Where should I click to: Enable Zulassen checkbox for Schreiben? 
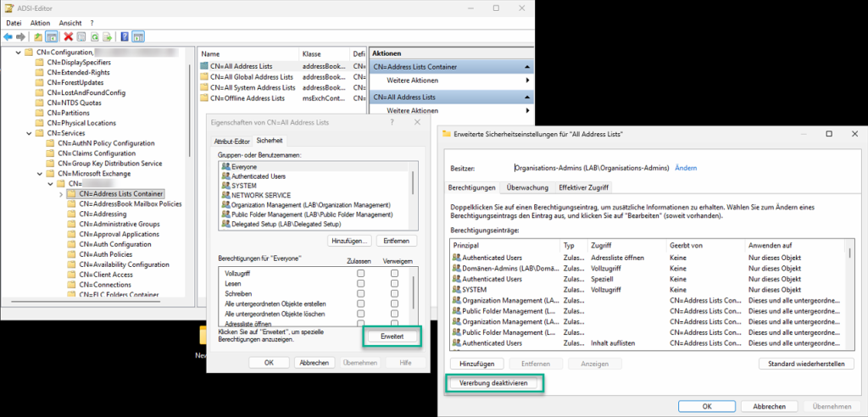(x=360, y=293)
